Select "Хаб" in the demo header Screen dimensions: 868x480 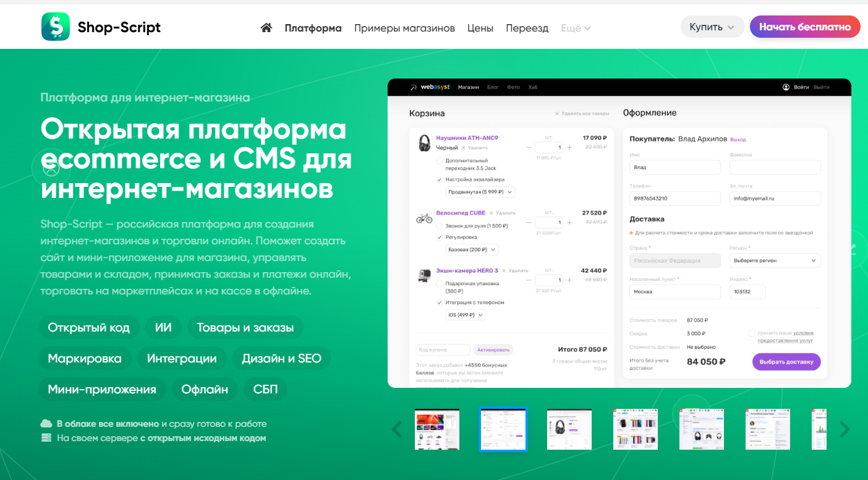(x=533, y=87)
